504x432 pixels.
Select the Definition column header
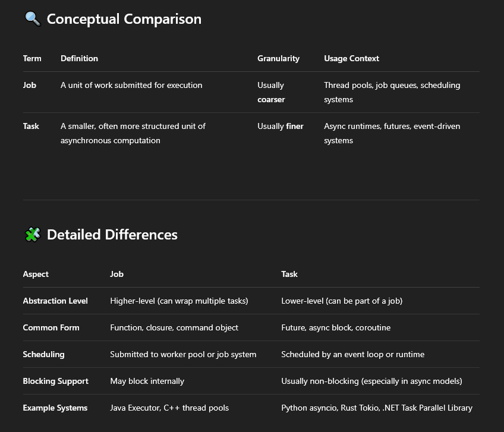click(79, 58)
